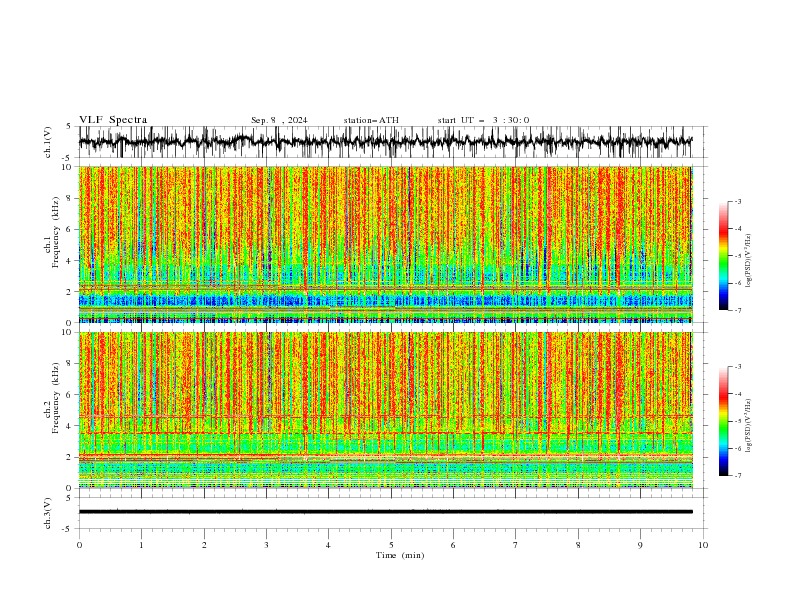Click the "-7" tick on lower color bar
The image size is (792, 612).
coord(737,476)
